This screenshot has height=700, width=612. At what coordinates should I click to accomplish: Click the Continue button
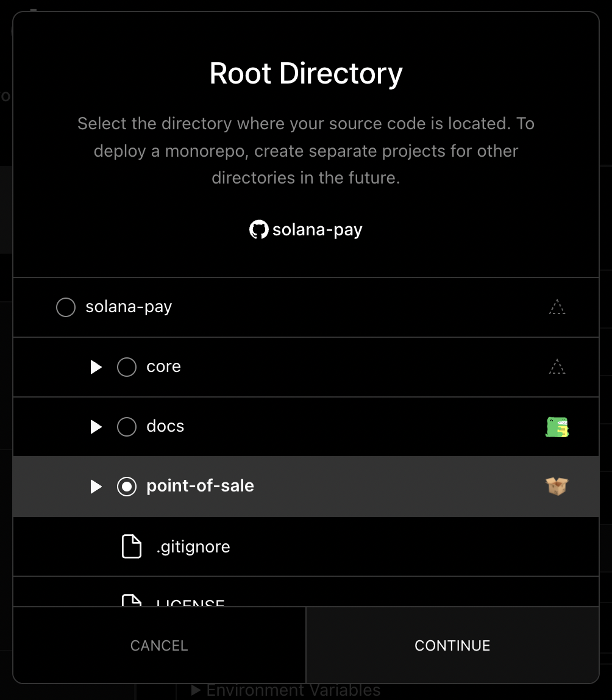coord(452,645)
